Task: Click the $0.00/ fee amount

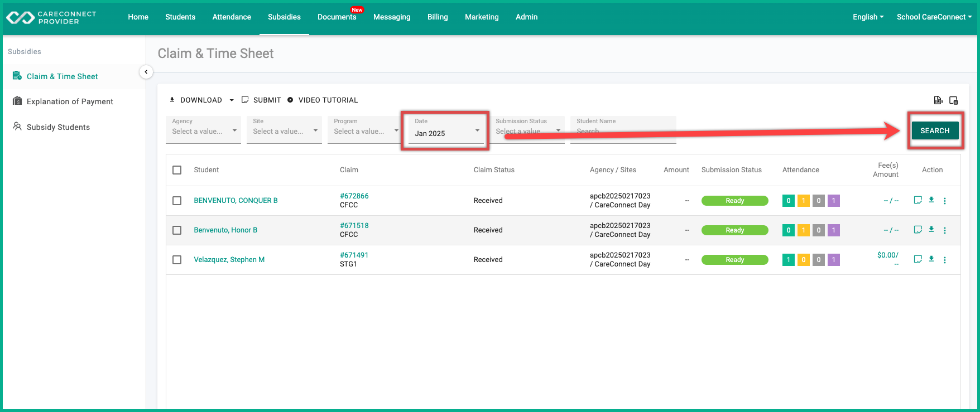Action: [x=887, y=255]
